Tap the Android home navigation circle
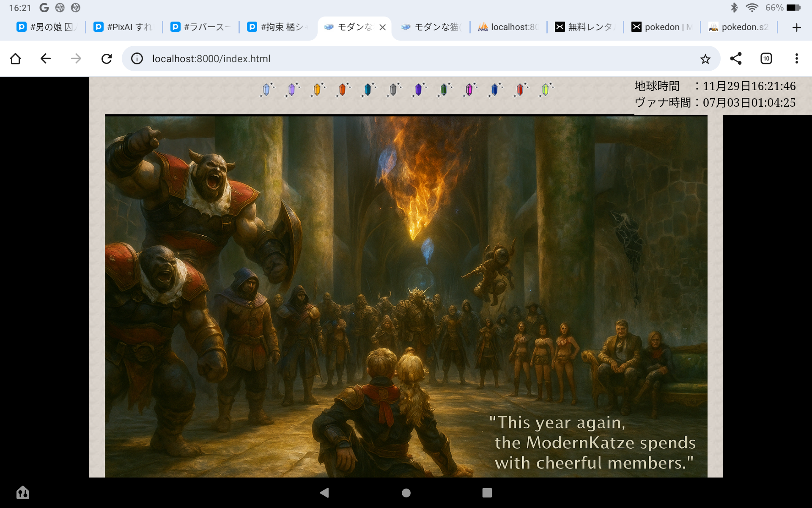 click(x=406, y=493)
